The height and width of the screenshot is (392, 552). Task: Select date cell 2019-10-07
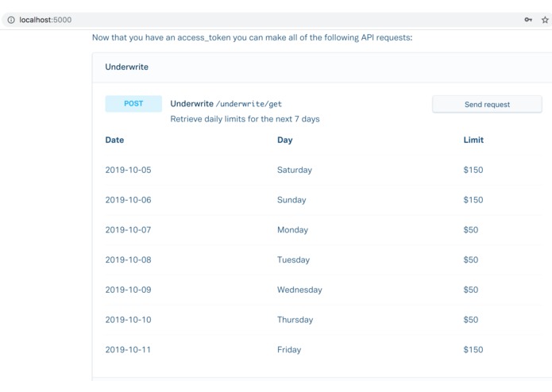(x=128, y=229)
